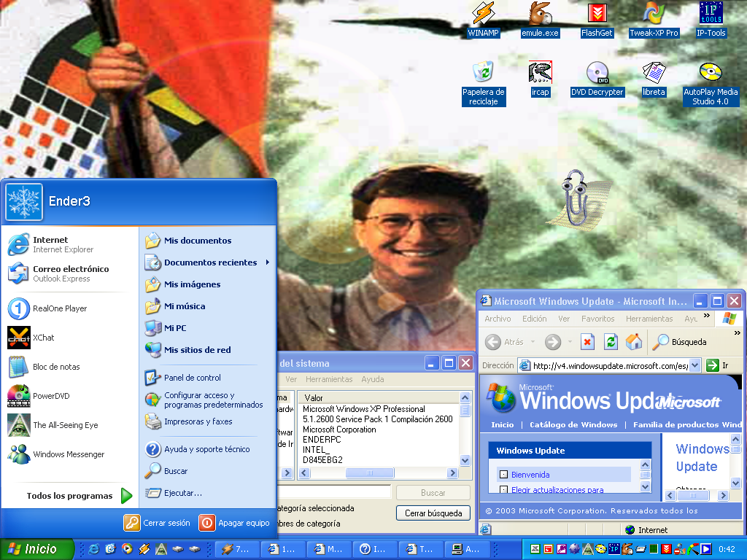This screenshot has width=747, height=560.
Task: Click Inicio link on Windows Update page
Action: (x=502, y=425)
